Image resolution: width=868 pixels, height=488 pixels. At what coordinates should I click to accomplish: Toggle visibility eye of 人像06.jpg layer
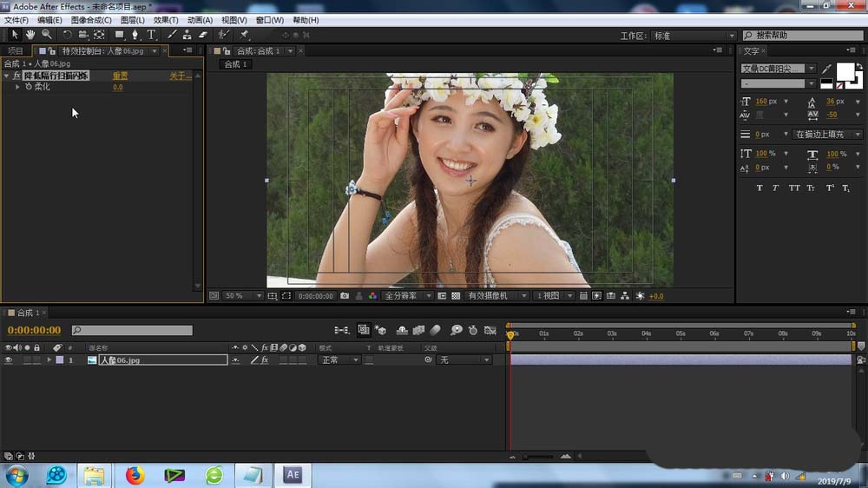[9, 359]
